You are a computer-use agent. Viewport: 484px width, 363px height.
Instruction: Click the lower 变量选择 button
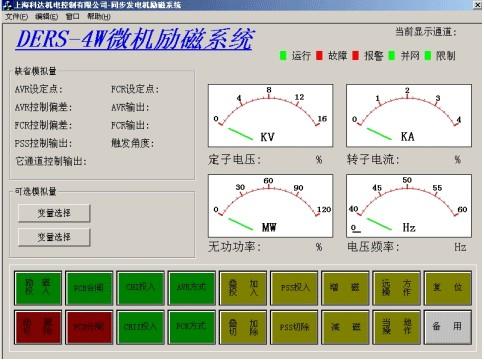[54, 237]
